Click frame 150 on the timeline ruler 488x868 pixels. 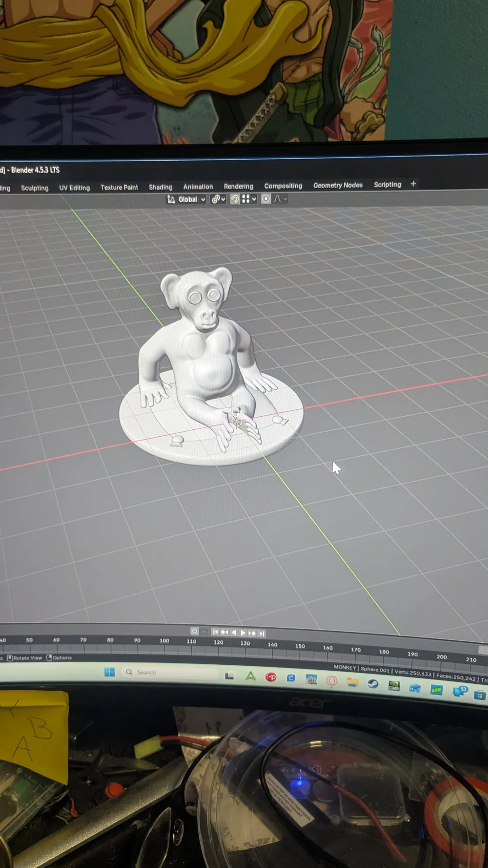300,646
